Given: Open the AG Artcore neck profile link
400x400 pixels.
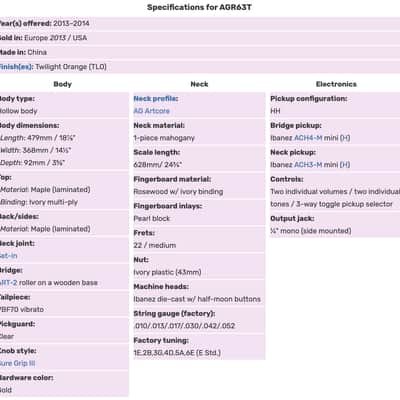Looking at the screenshot, I should click(x=152, y=111).
